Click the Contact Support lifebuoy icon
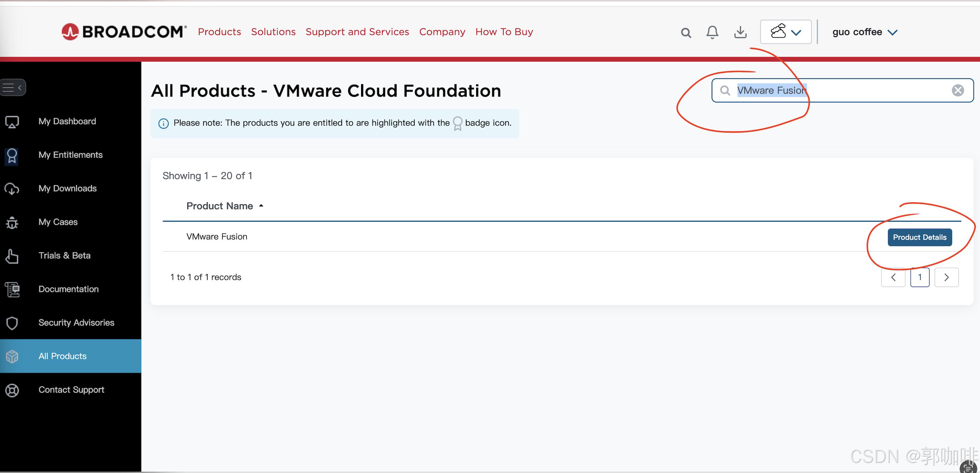Image resolution: width=980 pixels, height=473 pixels. click(12, 390)
